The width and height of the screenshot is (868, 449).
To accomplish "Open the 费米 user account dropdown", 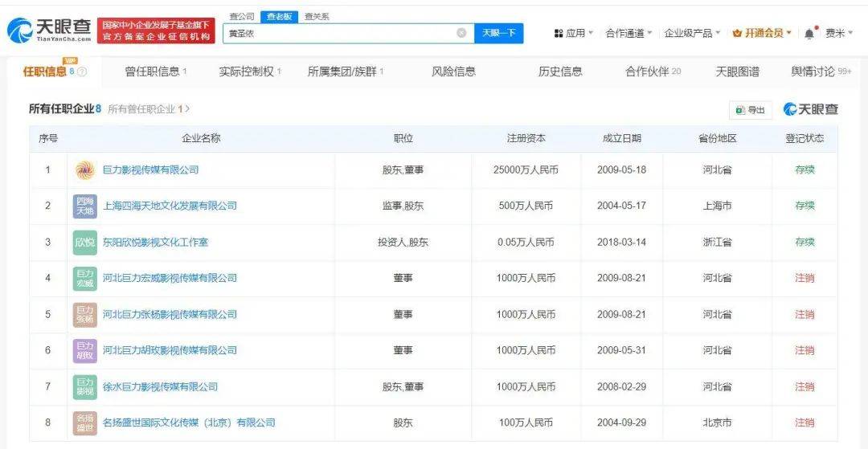I will click(839, 33).
